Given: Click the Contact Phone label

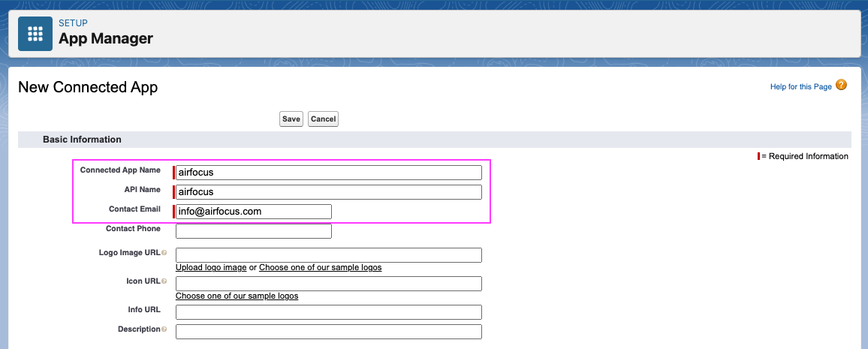Looking at the screenshot, I should tap(133, 228).
